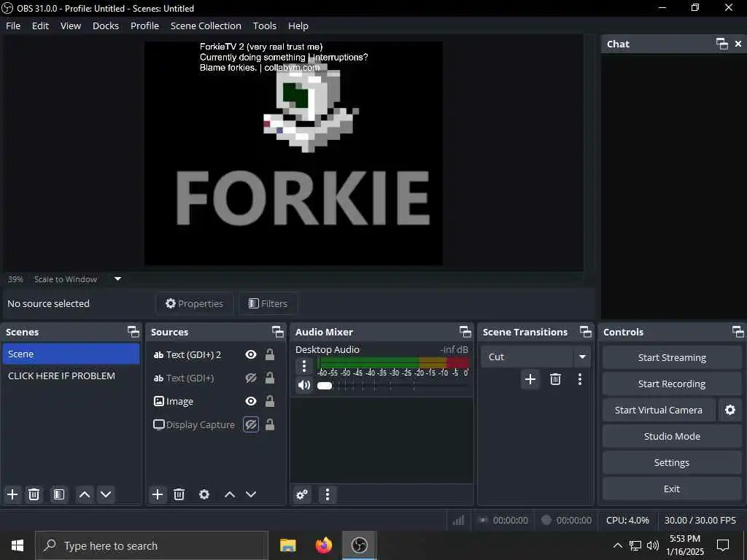Open OBS Settings from Controls
This screenshot has height=560, width=747.
pos(672,462)
